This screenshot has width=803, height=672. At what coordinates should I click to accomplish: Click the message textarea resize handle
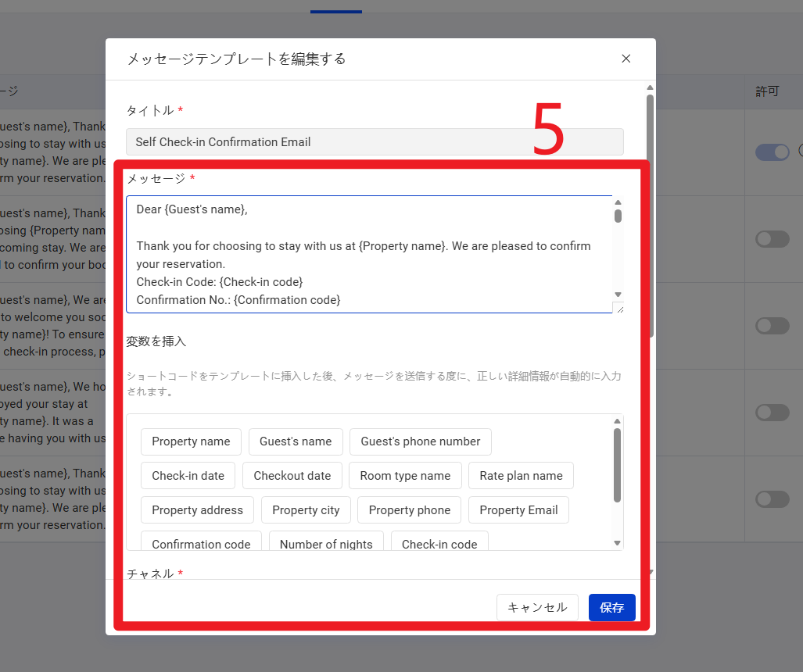tap(618, 308)
